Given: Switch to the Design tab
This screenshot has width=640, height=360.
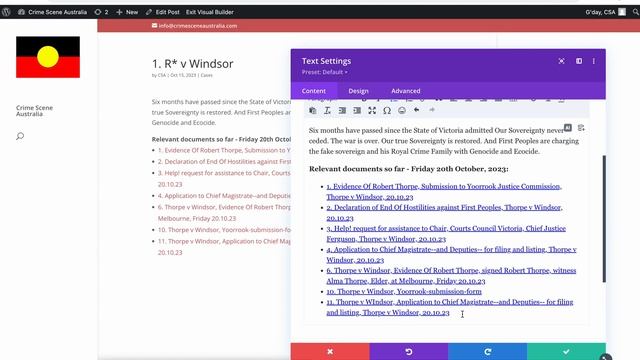Looking at the screenshot, I should (x=358, y=91).
